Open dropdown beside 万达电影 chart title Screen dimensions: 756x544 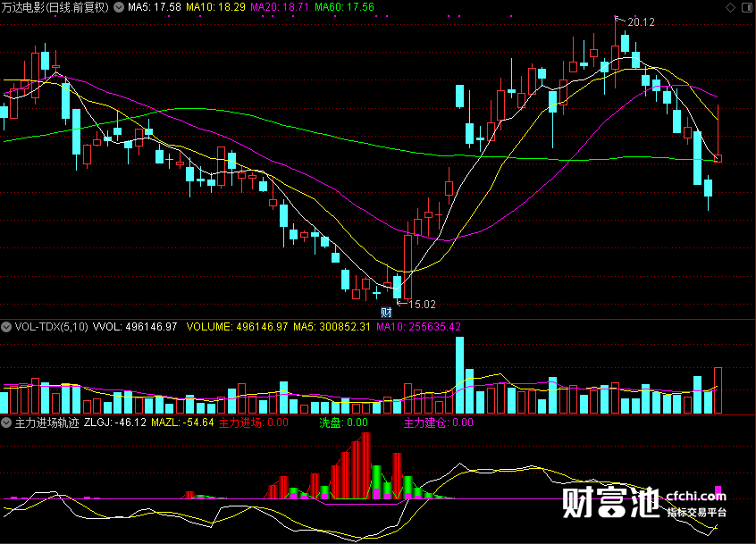coord(119,7)
